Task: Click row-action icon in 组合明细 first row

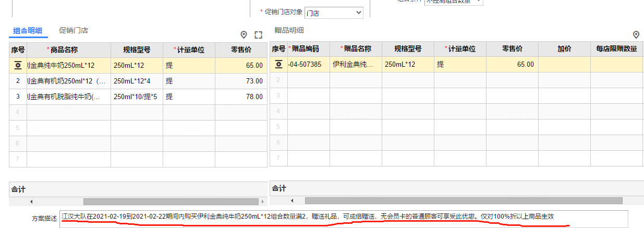Action: pos(18,65)
